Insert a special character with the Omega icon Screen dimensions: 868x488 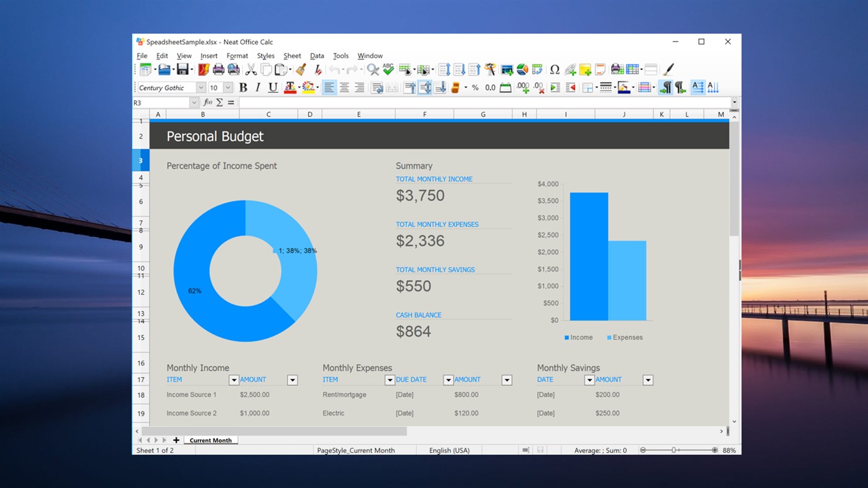pyautogui.click(x=555, y=69)
